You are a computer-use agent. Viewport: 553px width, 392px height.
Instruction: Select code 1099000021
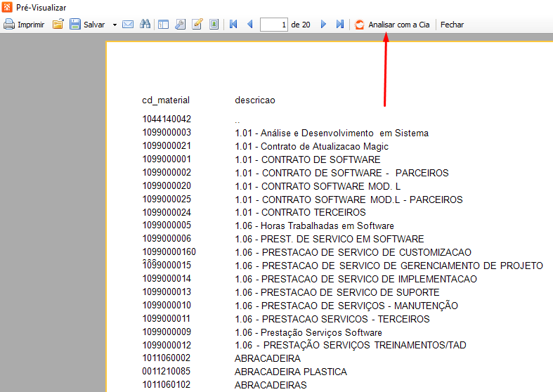(167, 146)
